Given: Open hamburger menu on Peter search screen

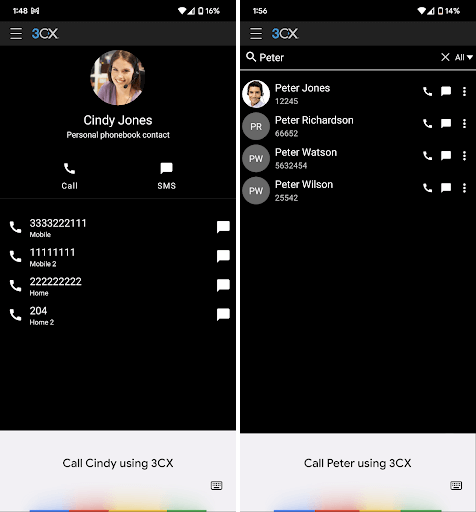Looking at the screenshot, I should tap(256, 34).
